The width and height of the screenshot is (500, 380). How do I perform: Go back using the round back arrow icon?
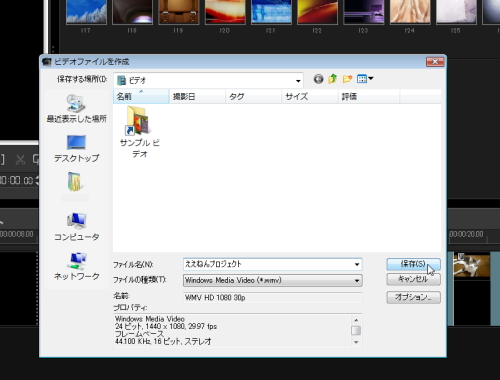click(x=318, y=79)
